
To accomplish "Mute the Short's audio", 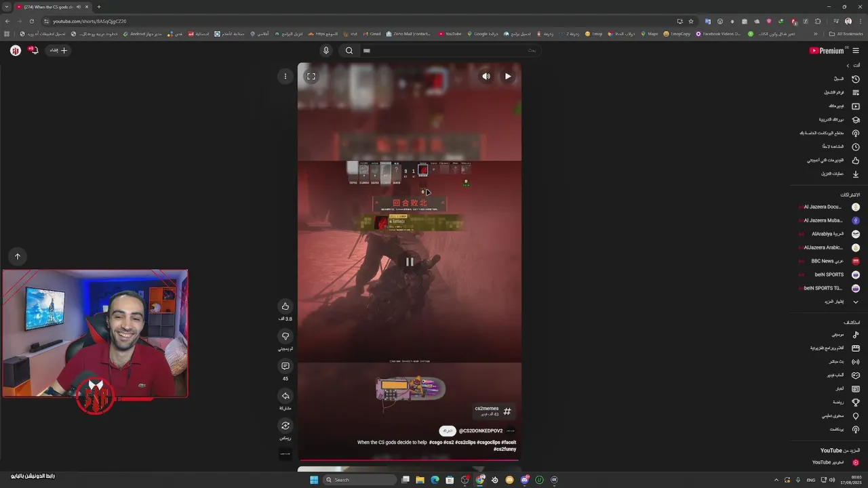I will click(486, 77).
